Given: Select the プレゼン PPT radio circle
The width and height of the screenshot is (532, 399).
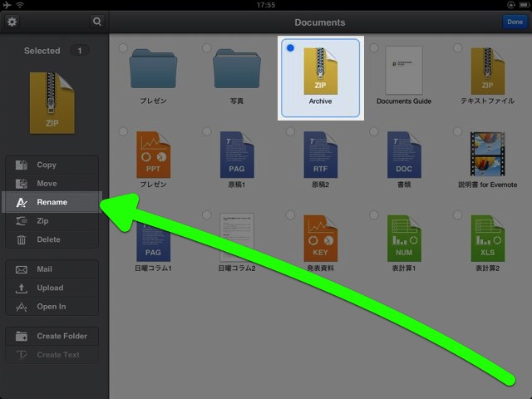Looking at the screenshot, I should (x=123, y=131).
